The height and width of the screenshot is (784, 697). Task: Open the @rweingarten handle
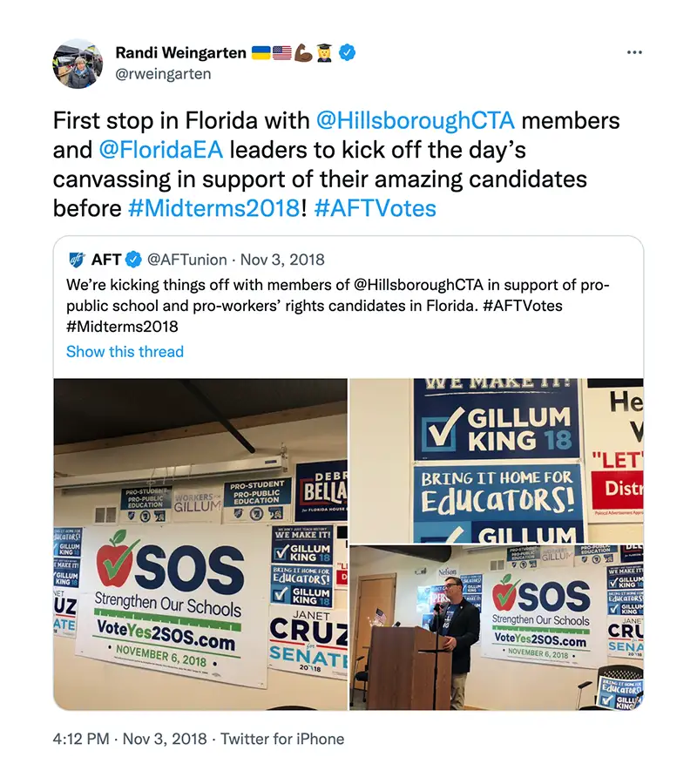point(163,74)
